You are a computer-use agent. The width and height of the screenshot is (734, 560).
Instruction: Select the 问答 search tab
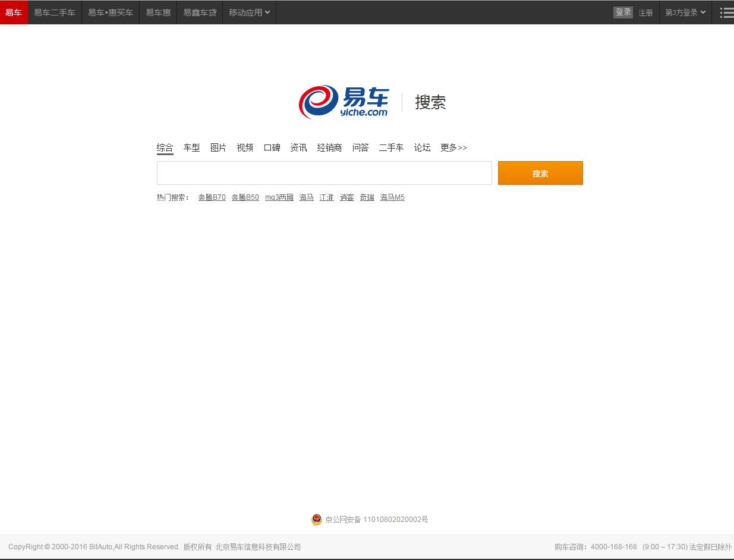(x=360, y=147)
